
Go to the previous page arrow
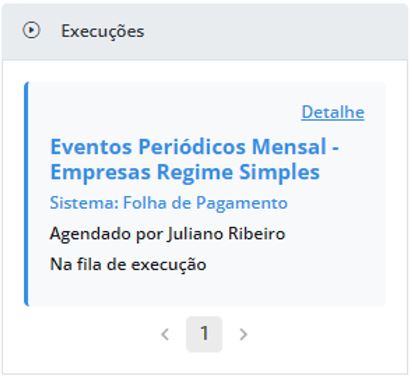click(x=165, y=334)
